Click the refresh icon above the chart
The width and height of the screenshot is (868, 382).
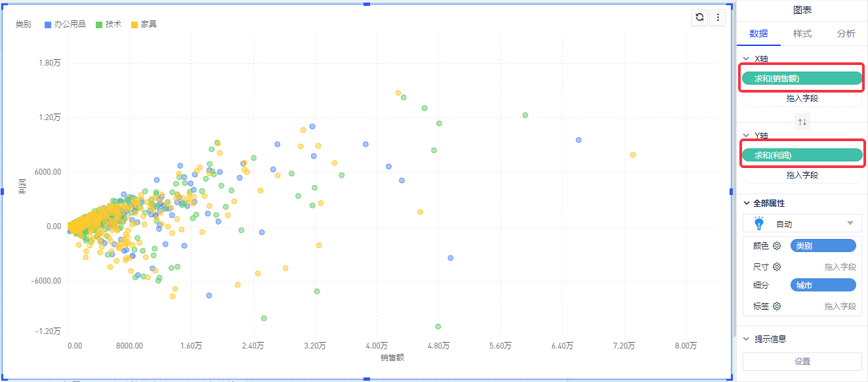699,18
